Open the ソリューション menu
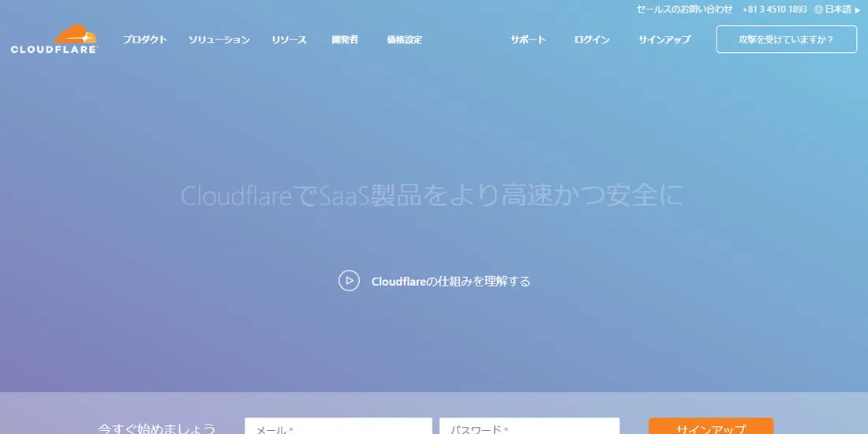This screenshot has width=868, height=434. pyautogui.click(x=219, y=40)
